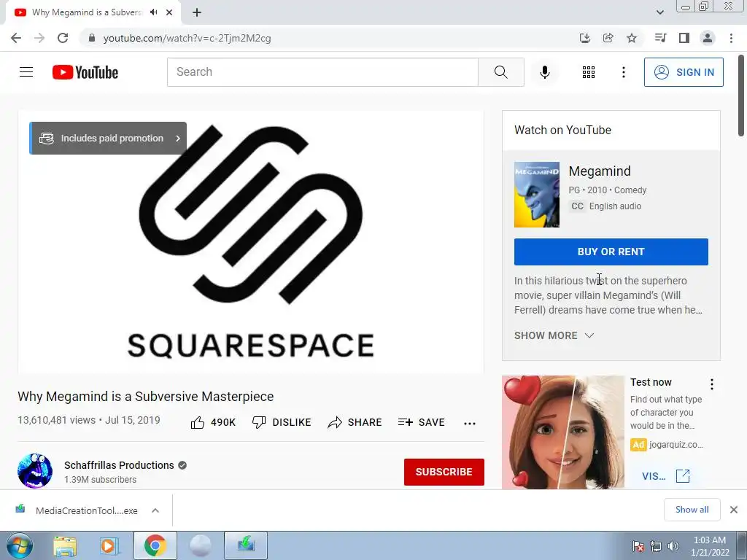Open Chrome three-dot menu
This screenshot has width=747, height=560.
click(731, 38)
